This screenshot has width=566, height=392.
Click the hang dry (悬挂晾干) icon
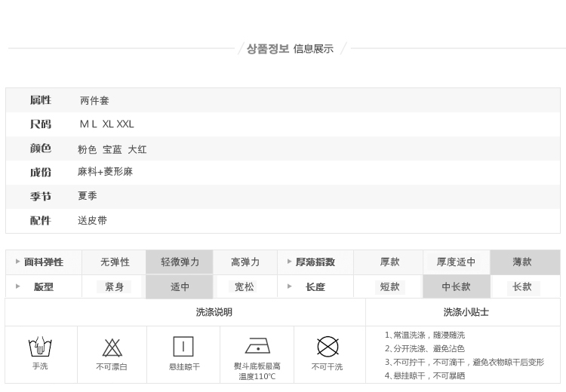point(183,347)
